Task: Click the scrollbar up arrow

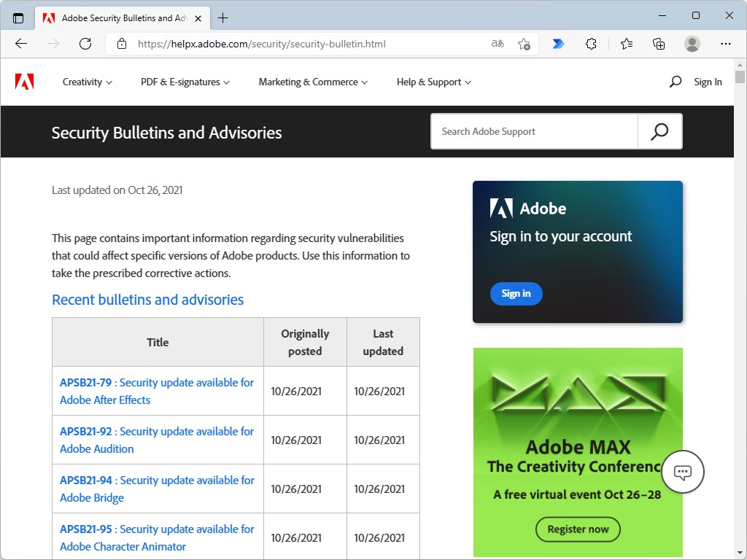Action: (x=740, y=64)
